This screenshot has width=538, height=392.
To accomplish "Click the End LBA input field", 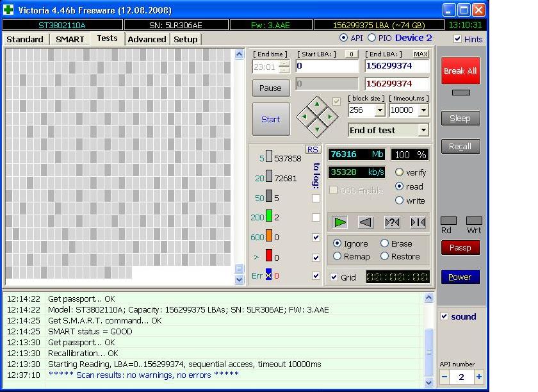I will (x=396, y=66).
